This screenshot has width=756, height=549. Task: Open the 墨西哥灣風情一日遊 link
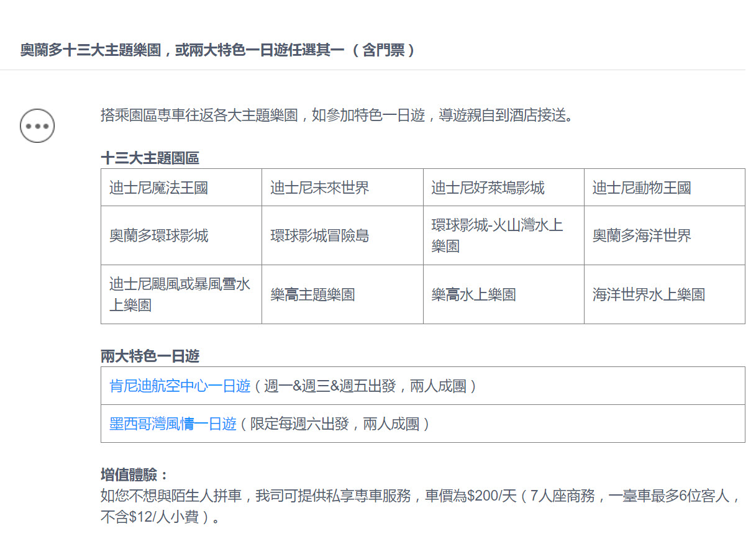point(173,424)
